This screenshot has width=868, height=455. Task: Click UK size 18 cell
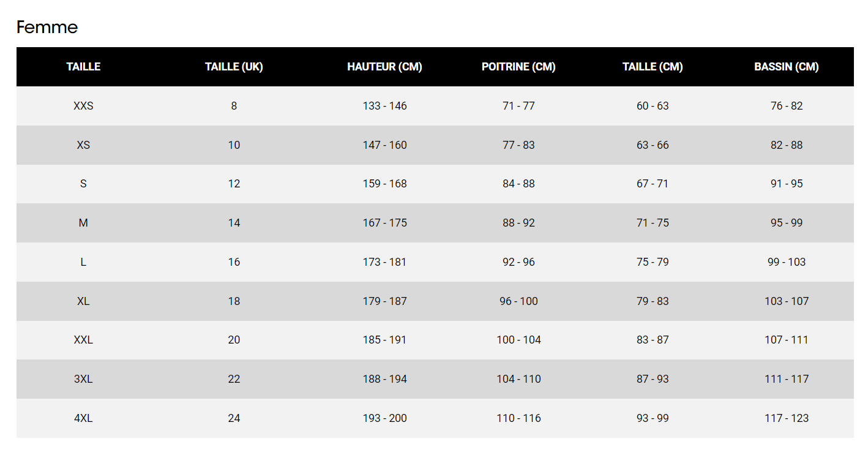click(x=234, y=301)
